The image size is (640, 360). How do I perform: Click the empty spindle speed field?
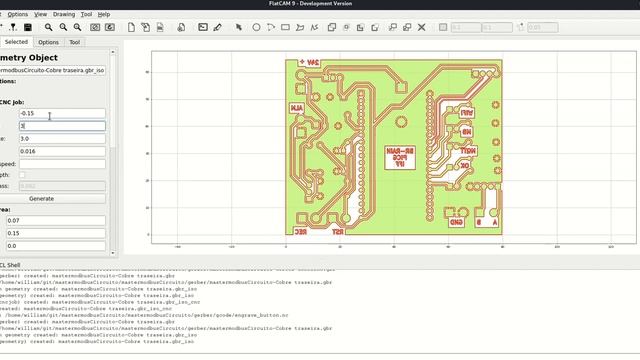(x=62, y=164)
